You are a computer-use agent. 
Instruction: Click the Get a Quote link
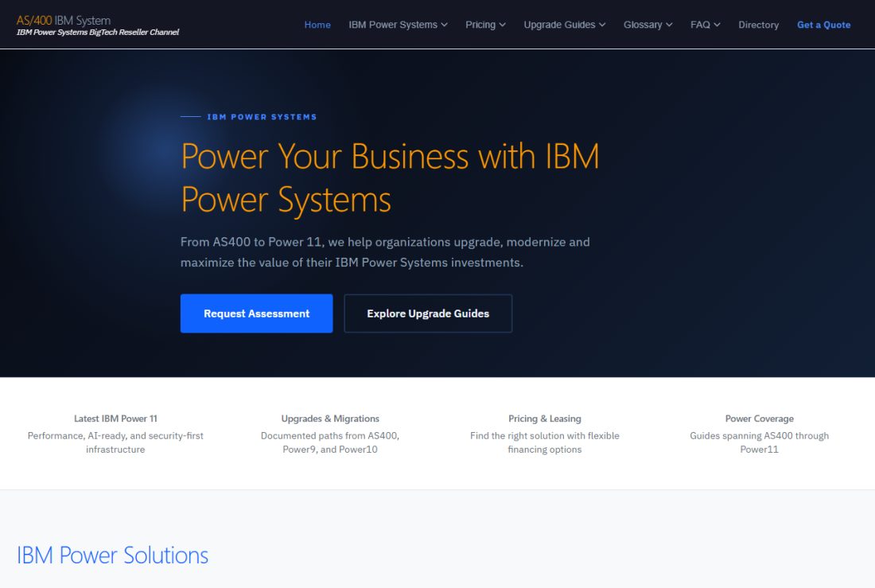pos(823,25)
